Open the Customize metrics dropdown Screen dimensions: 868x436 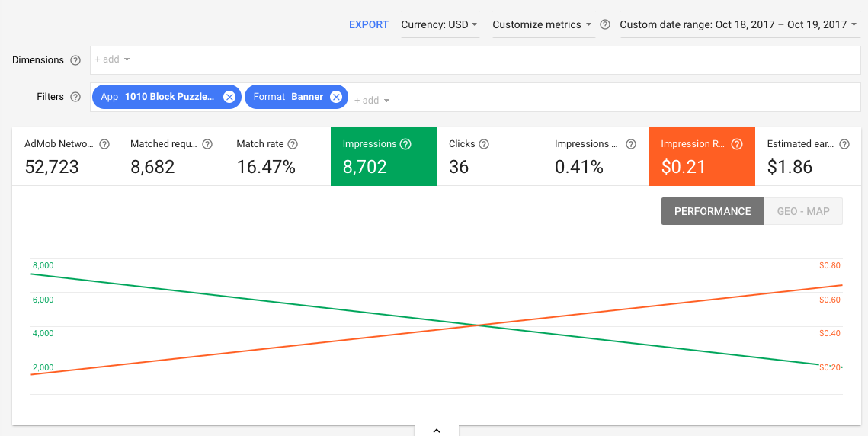click(x=543, y=24)
